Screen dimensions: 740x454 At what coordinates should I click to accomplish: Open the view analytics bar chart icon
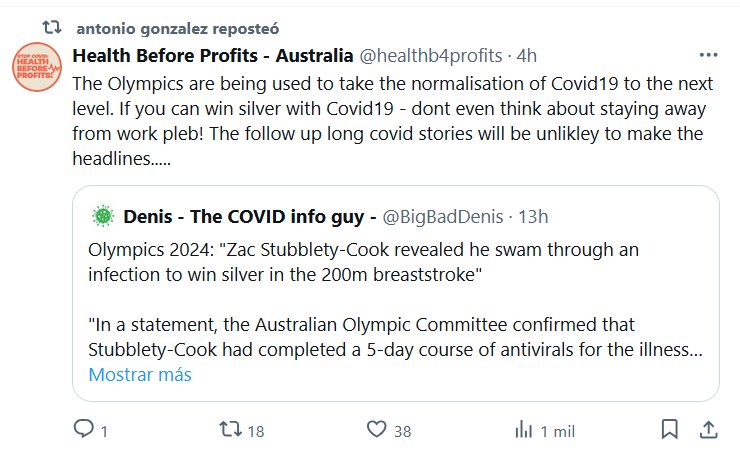pos(523,430)
